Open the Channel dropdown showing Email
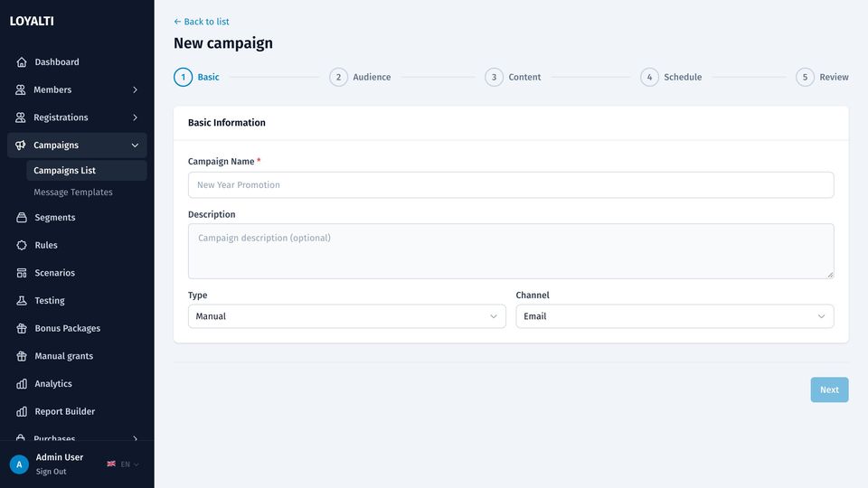This screenshot has width=868, height=488. click(675, 316)
